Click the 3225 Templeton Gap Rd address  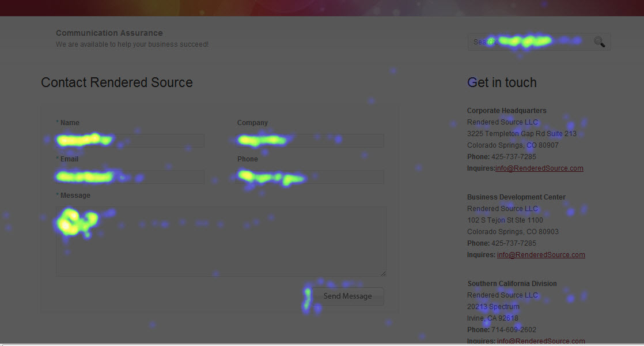point(522,134)
